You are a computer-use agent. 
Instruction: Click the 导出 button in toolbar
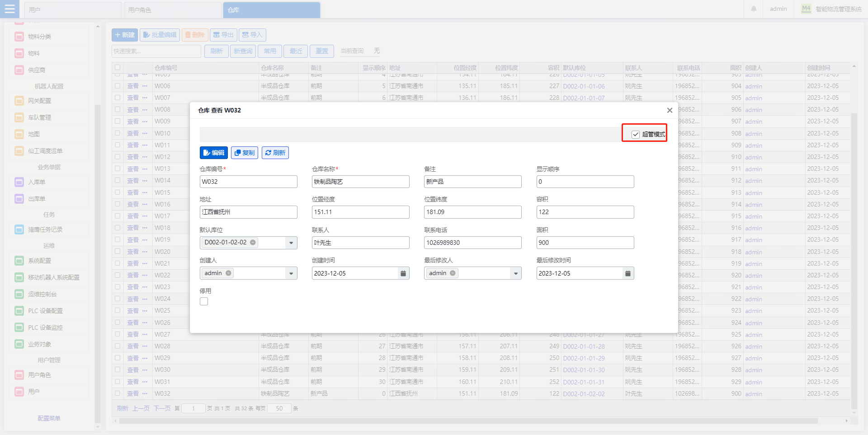pyautogui.click(x=223, y=35)
